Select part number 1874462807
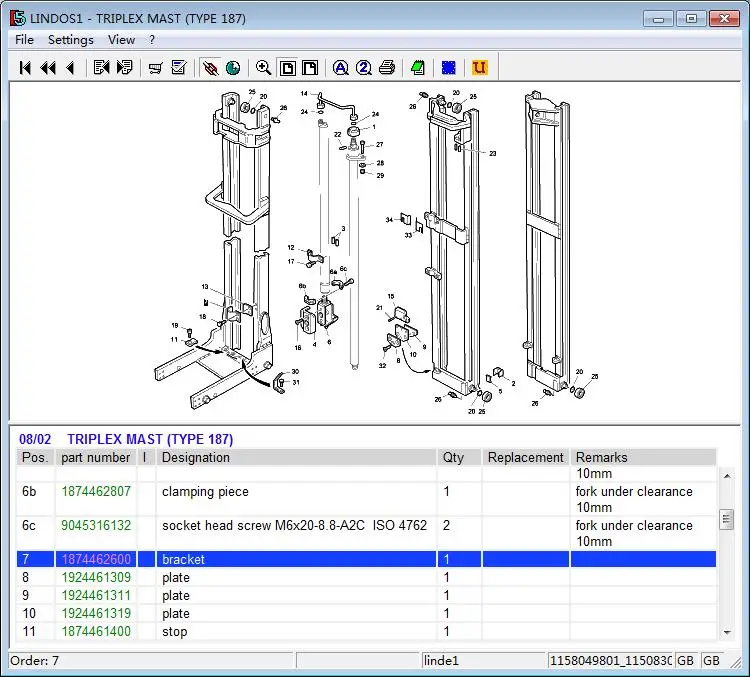 tap(96, 491)
